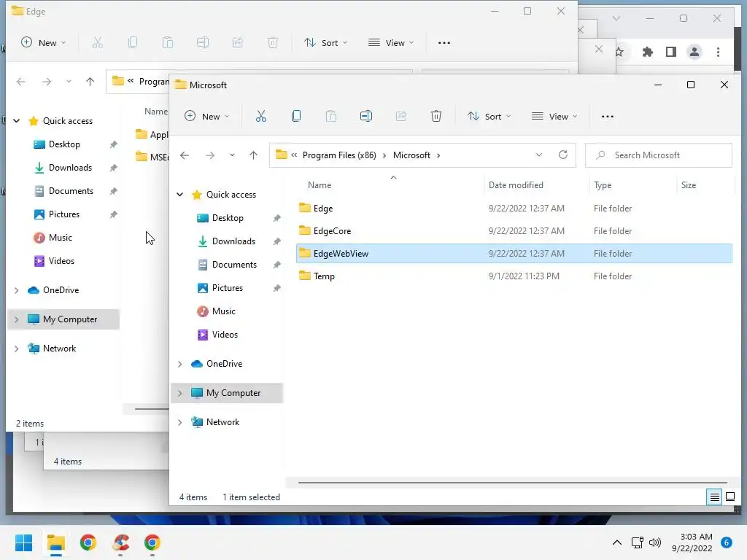Click the Share icon in Microsoft window toolbar
This screenshot has width=747, height=560.
point(401,116)
